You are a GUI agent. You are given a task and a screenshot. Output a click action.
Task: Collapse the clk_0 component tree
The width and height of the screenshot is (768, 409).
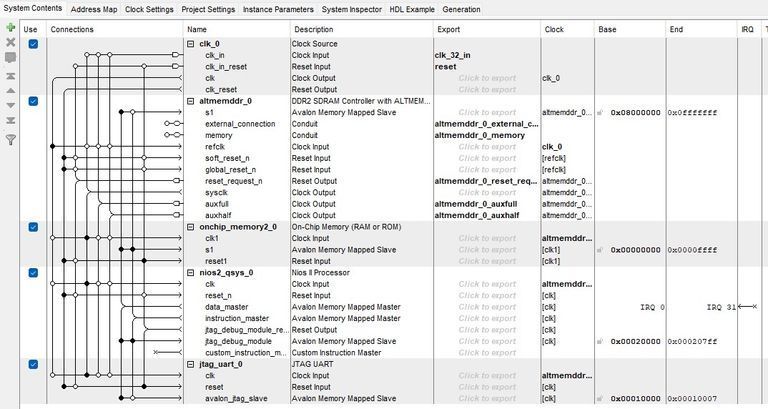pyautogui.click(x=191, y=44)
